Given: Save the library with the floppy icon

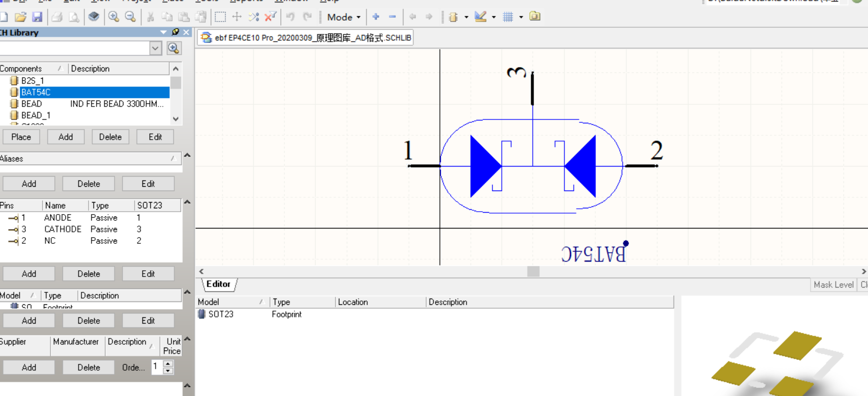Looking at the screenshot, I should (x=37, y=17).
